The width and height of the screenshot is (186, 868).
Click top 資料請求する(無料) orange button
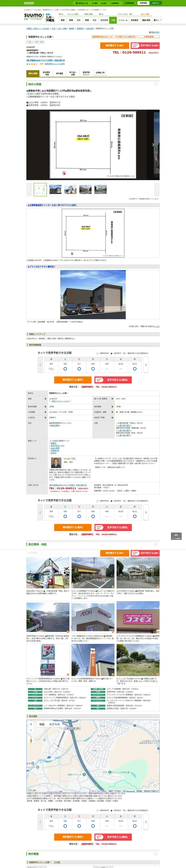pos(115,45)
